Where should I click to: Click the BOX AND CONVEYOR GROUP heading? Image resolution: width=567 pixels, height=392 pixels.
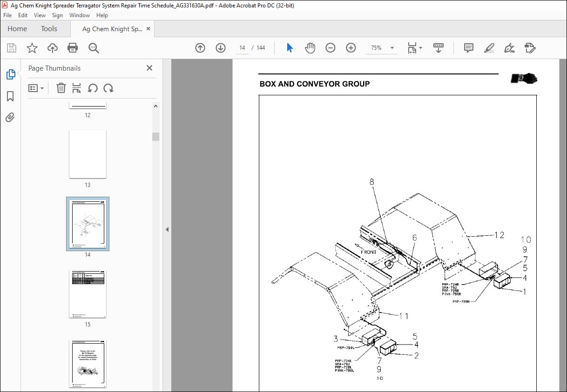315,84
